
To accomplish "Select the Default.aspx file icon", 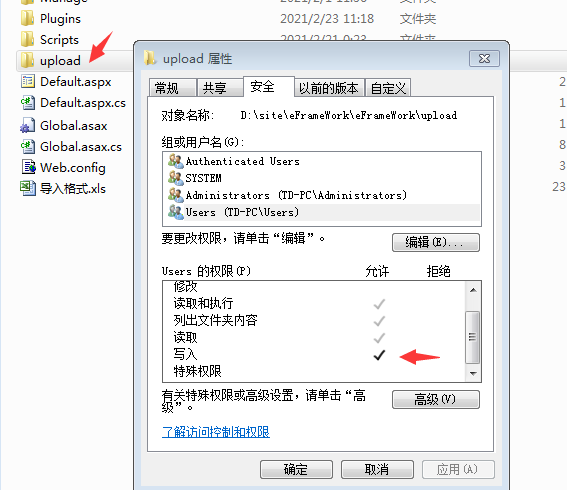I will click(28, 81).
